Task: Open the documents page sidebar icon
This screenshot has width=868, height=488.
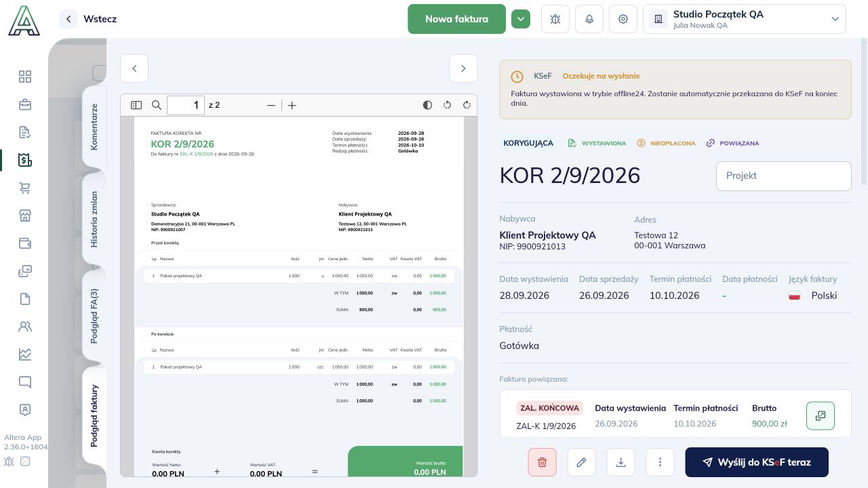Action: 25,299
